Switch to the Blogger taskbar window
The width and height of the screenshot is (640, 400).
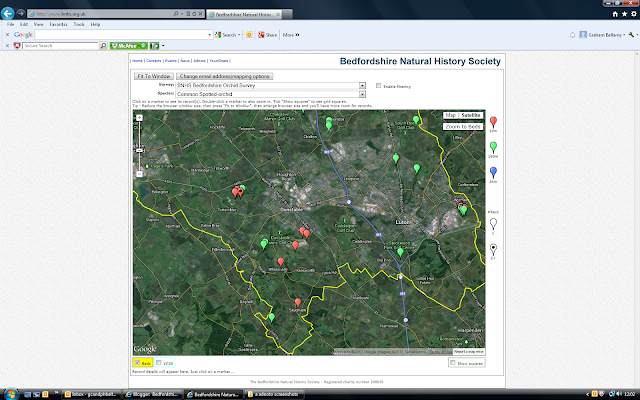coord(152,394)
